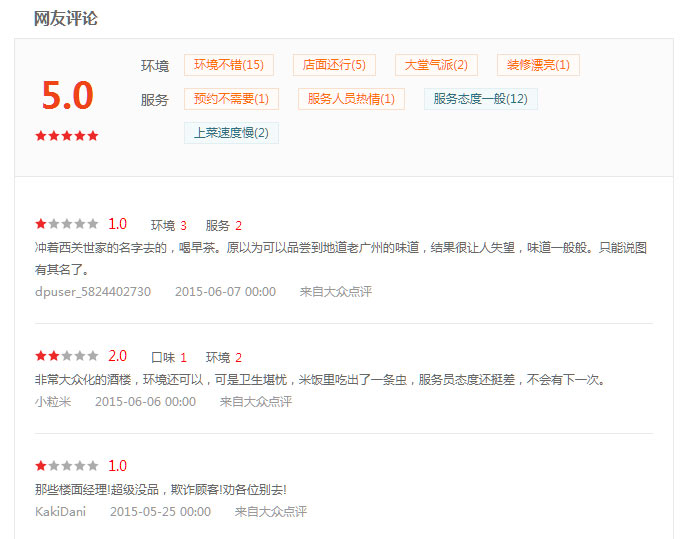Click 来自大众点评 source in dpuser_5824402730's review
688x539 pixels.
point(336,292)
